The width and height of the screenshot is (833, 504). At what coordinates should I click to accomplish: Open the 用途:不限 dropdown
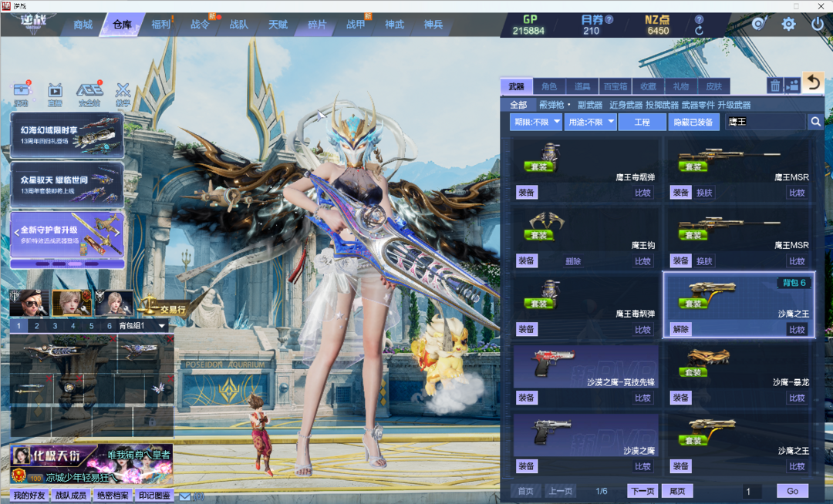(590, 122)
